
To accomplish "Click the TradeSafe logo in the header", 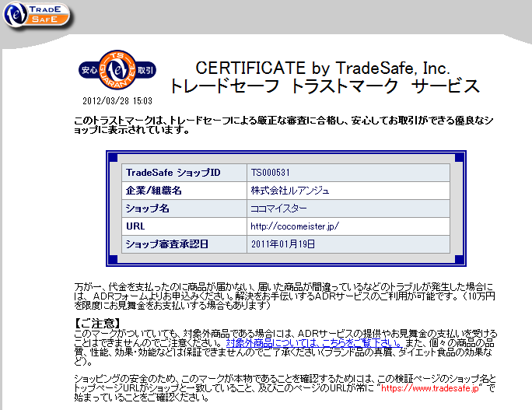I will click(x=37, y=16).
